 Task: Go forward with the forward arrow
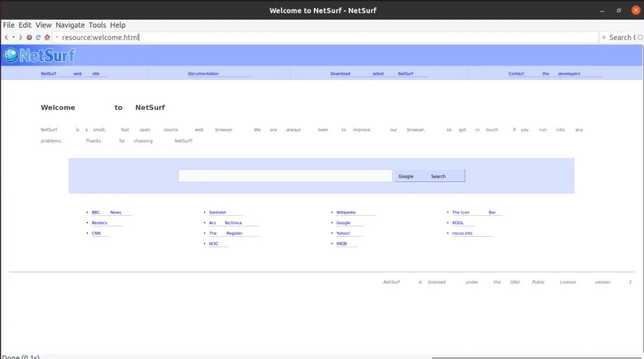20,38
